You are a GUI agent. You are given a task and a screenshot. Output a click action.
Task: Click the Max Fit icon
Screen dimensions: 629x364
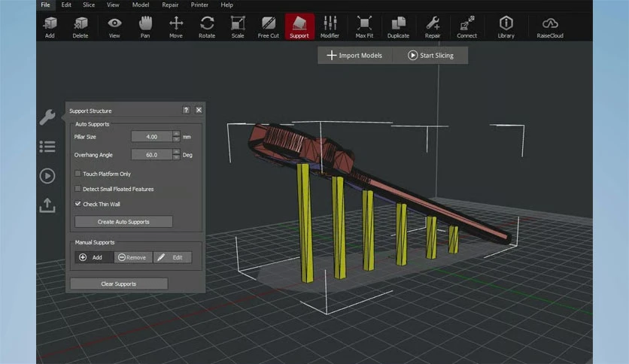pos(364,27)
